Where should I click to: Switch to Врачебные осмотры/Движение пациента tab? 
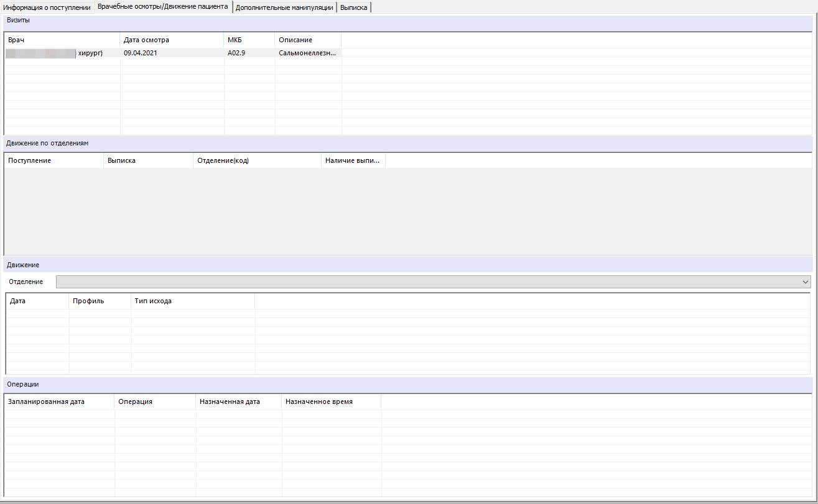click(x=162, y=6)
